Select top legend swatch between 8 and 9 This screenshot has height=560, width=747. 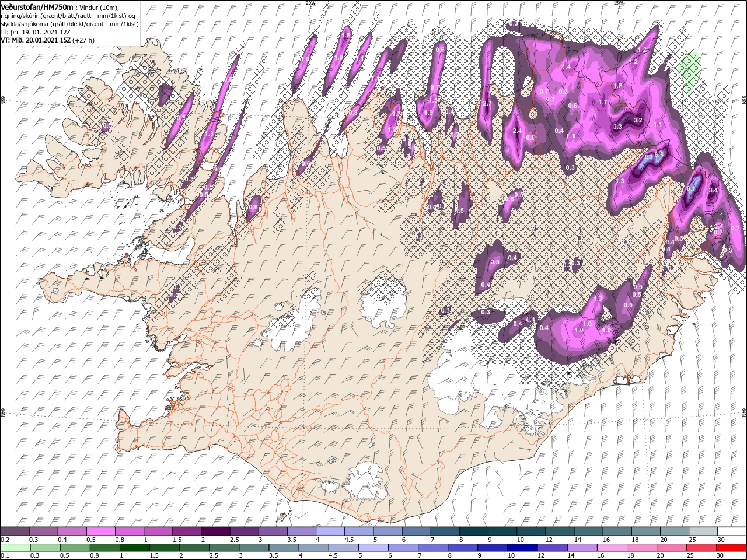pyautogui.click(x=473, y=531)
